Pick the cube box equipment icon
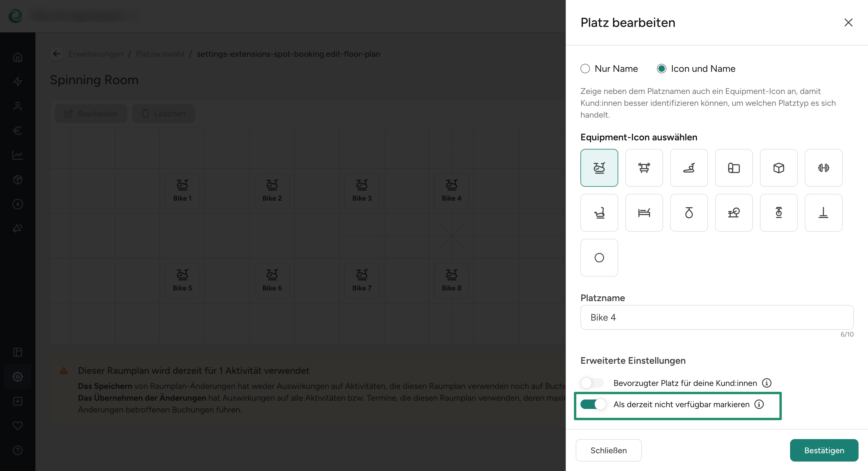The image size is (868, 471). point(778,168)
